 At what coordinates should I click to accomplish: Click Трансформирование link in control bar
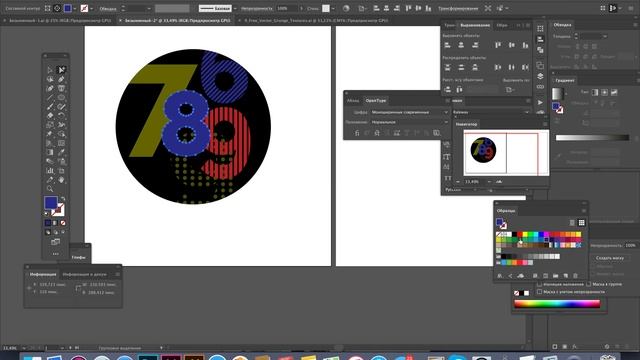point(458,8)
